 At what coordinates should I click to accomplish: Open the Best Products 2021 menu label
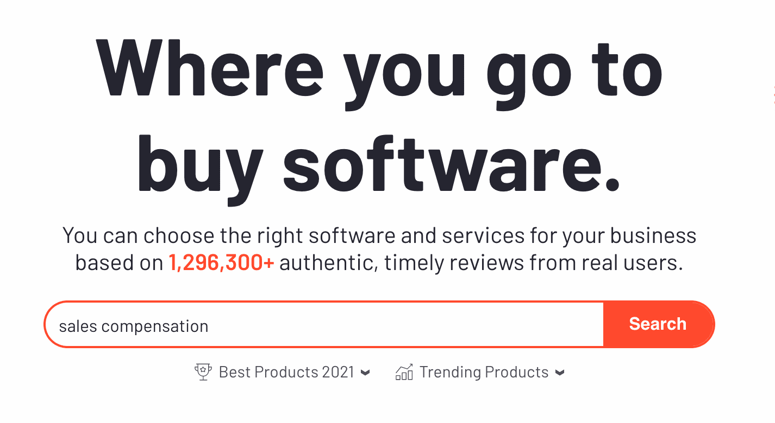tap(286, 372)
